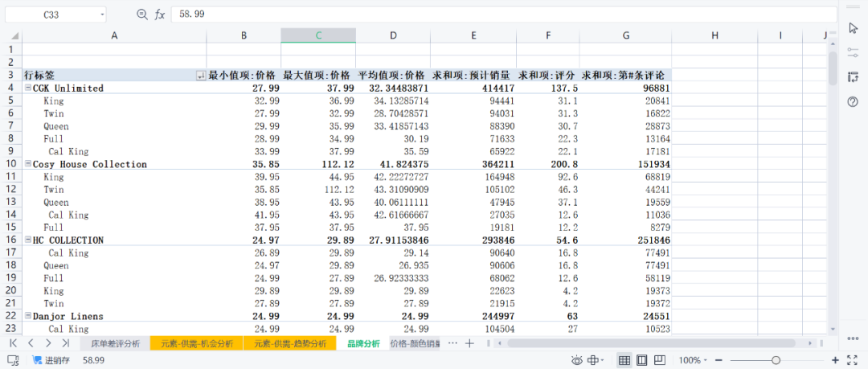
Task: Select cell with value 96881
Action: click(x=625, y=88)
